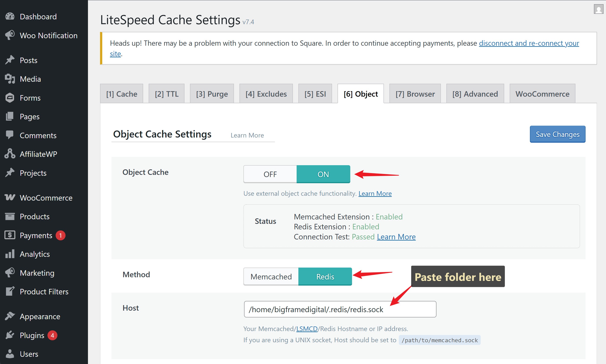Turn Object Cache ON
Image resolution: width=606 pixels, height=364 pixels.
coord(323,174)
